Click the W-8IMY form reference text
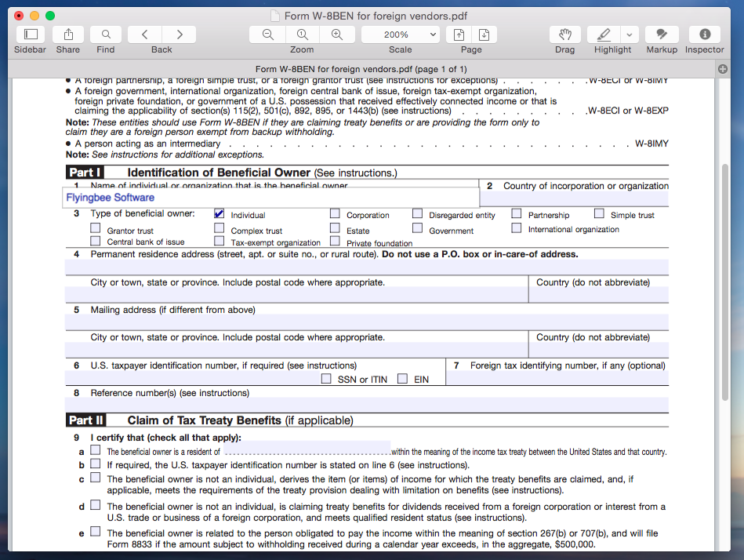Viewport: 744px width, 560px height. 651,144
